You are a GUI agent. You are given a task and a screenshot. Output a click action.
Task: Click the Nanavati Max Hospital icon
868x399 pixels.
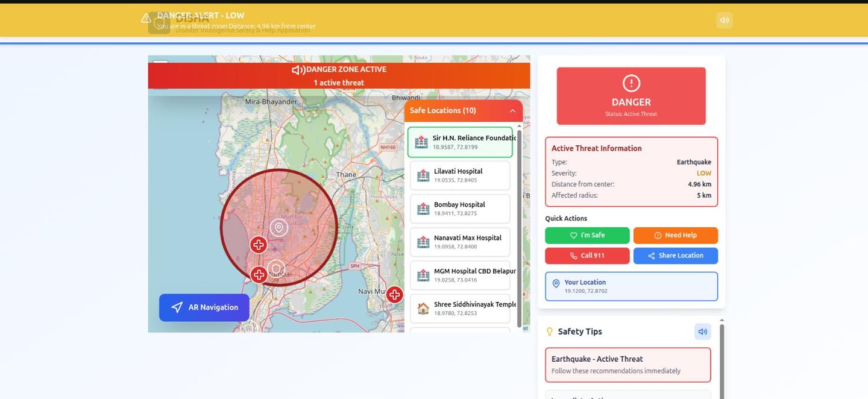click(x=423, y=242)
